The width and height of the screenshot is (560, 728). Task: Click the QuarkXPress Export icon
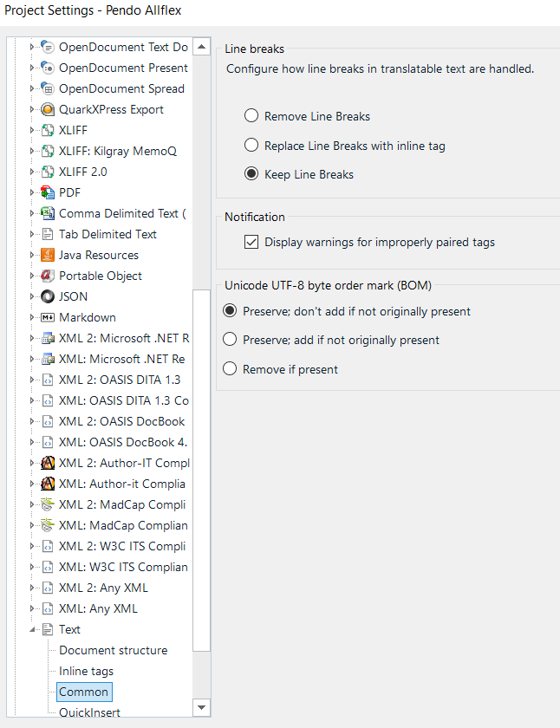click(48, 109)
